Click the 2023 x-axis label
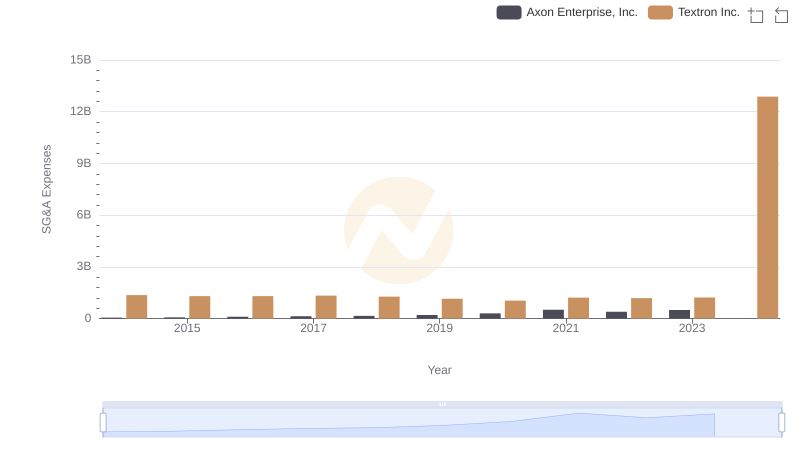 (691, 328)
